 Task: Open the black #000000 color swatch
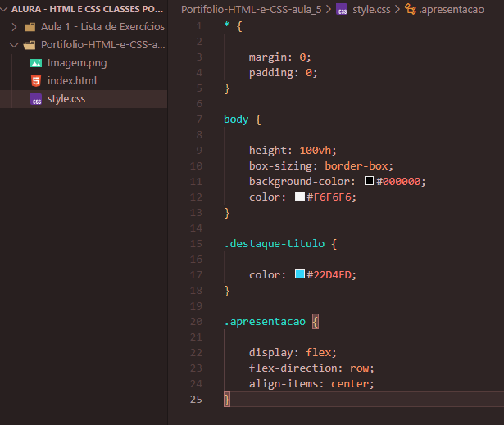click(x=369, y=180)
